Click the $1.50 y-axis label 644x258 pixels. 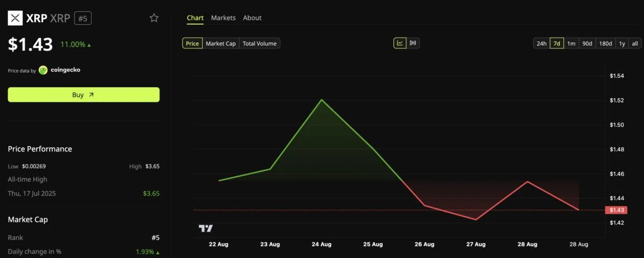pos(617,125)
